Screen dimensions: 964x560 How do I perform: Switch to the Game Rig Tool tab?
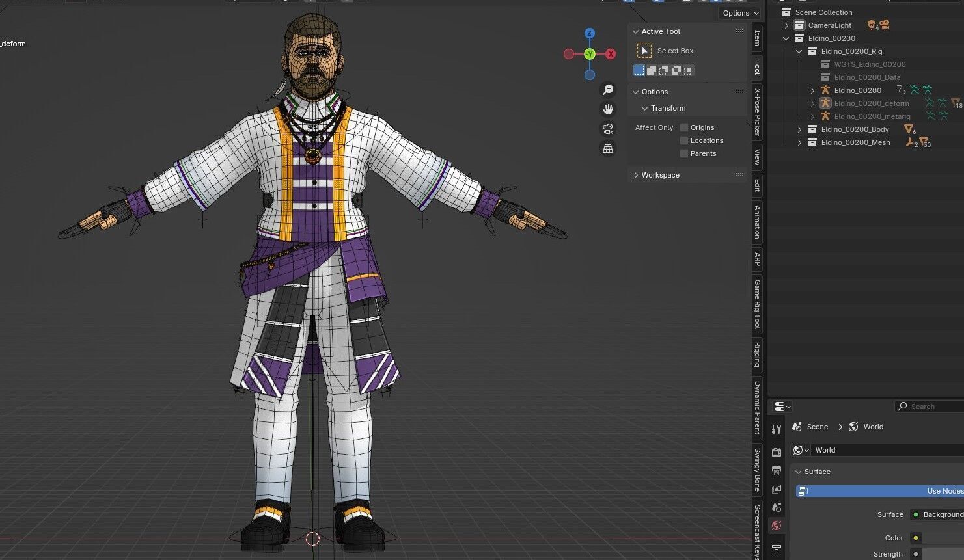757,304
